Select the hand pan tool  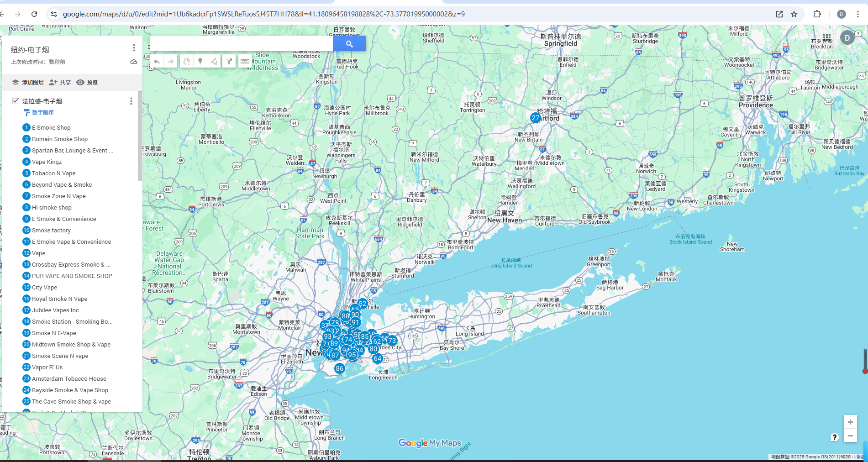(x=186, y=62)
